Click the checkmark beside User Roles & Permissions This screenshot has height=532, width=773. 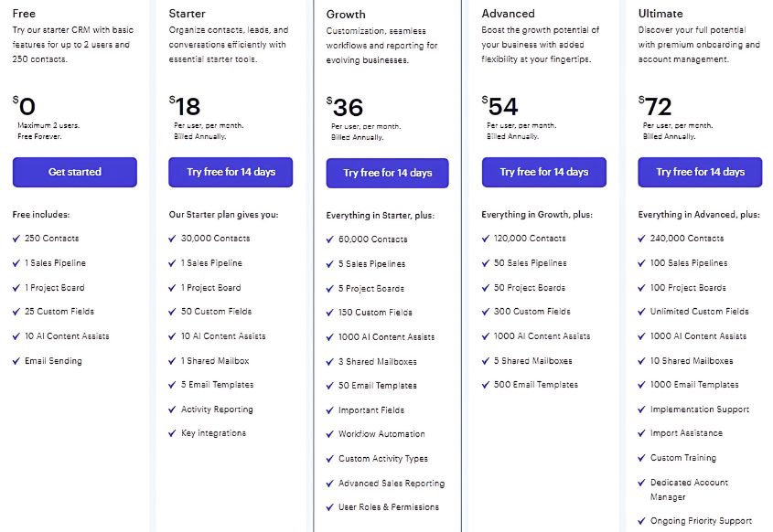click(330, 507)
